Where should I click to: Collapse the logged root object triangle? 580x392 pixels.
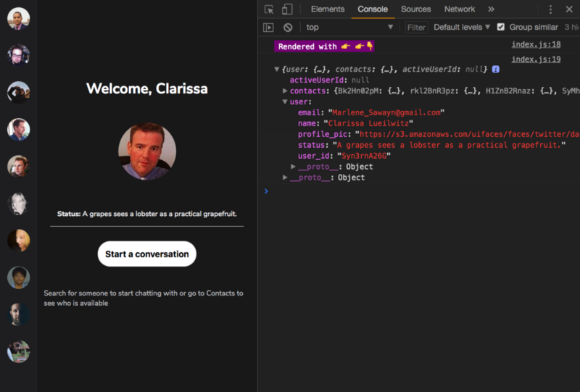276,69
